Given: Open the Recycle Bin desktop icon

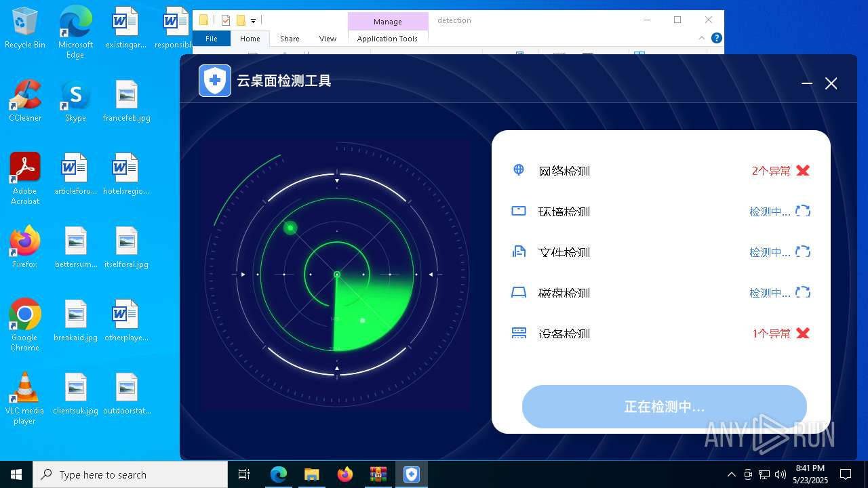Looking at the screenshot, I should point(25,28).
